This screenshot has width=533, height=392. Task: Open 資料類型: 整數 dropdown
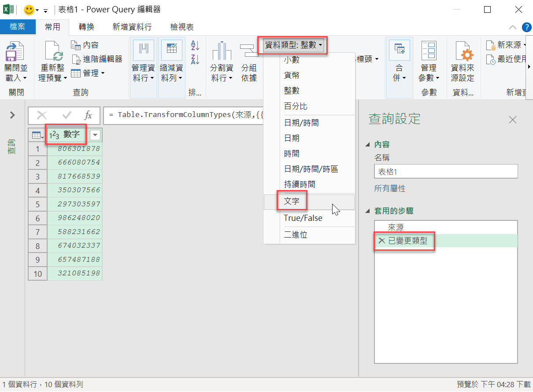[294, 45]
